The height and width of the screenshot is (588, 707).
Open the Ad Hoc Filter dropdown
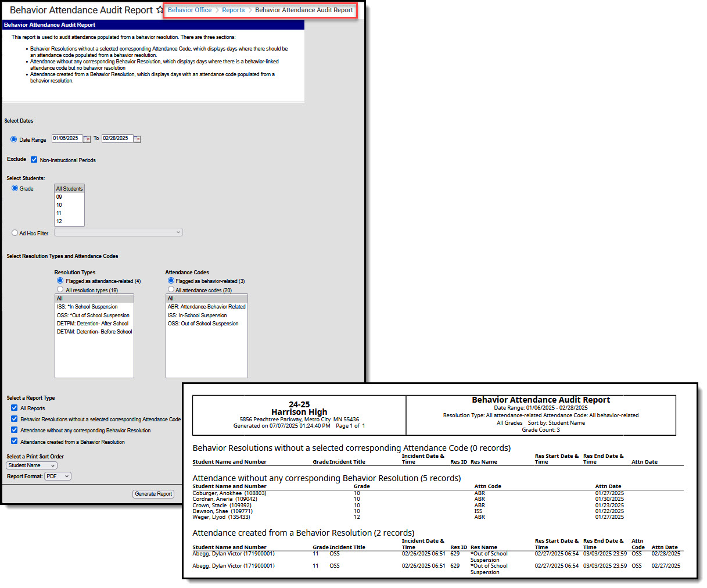pos(119,232)
